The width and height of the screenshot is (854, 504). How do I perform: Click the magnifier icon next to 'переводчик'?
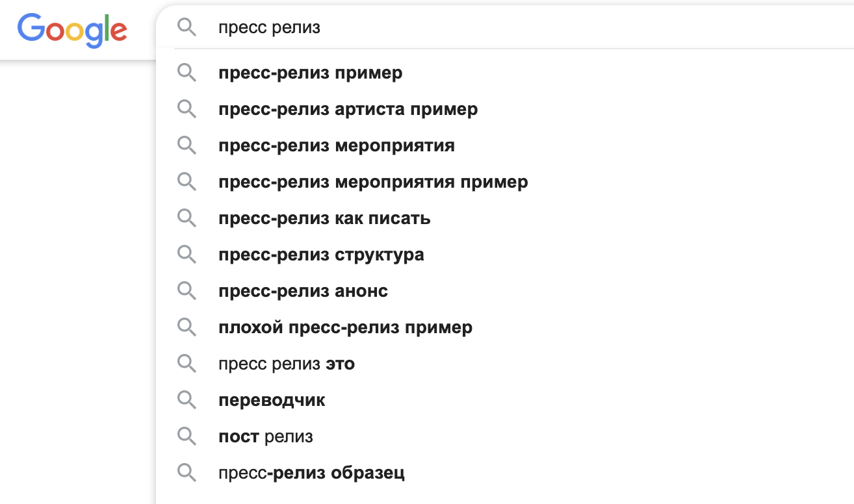click(187, 400)
